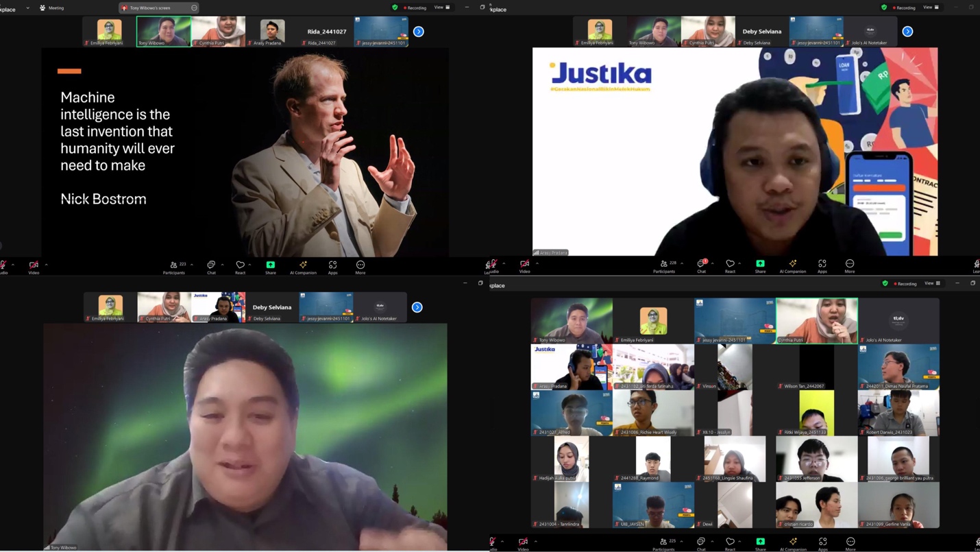Image resolution: width=980 pixels, height=552 pixels.
Task: Open the Apps panel
Action: 822,266
